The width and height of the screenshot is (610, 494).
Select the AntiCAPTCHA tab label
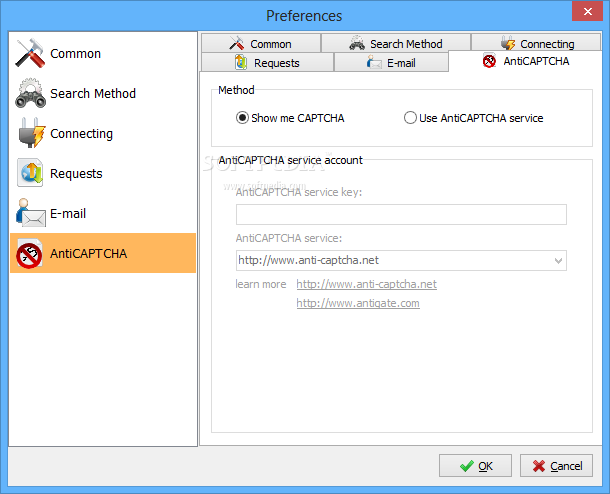coord(536,61)
